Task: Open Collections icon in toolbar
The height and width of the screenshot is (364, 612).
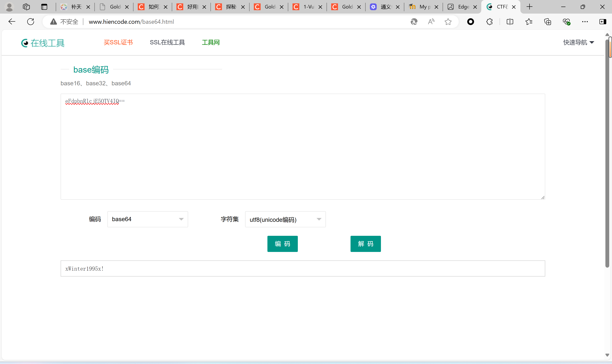Action: click(547, 22)
